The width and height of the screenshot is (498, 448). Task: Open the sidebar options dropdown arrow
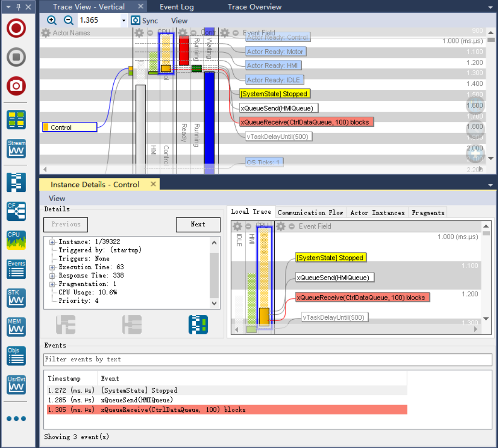click(9, 7)
